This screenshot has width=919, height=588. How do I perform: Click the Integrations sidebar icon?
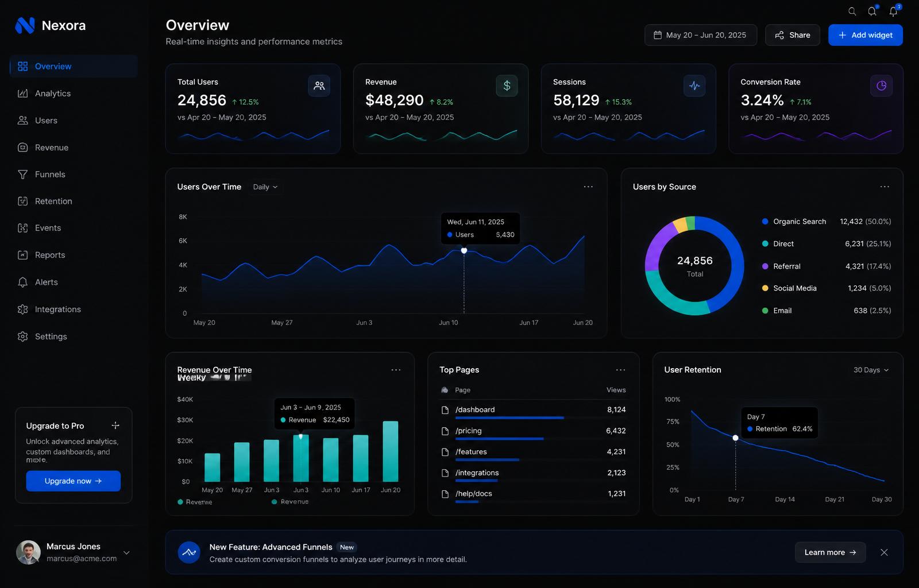[22, 309]
